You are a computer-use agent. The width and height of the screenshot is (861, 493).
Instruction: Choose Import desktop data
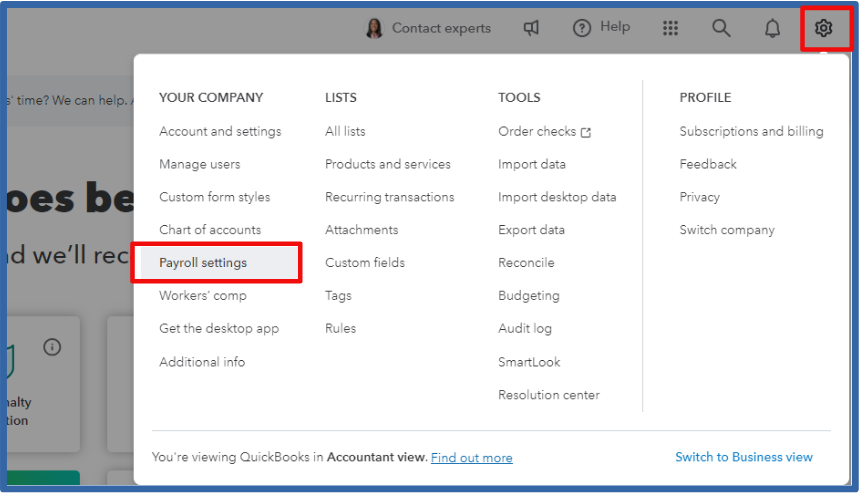coord(557,197)
